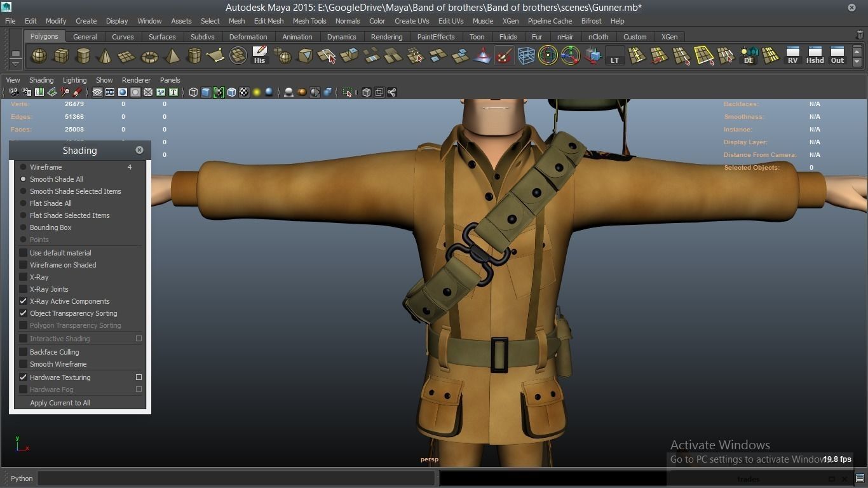Click the select camera panel icon
This screenshot has height=488, width=868.
pos(13,92)
